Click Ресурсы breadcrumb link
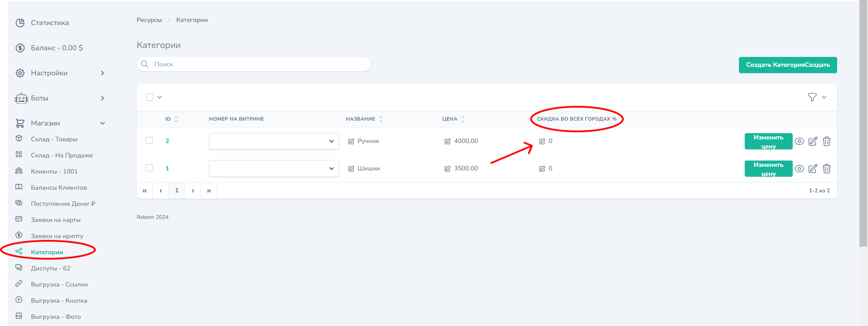Screen dimensions: 868x326 pyautogui.click(x=149, y=20)
